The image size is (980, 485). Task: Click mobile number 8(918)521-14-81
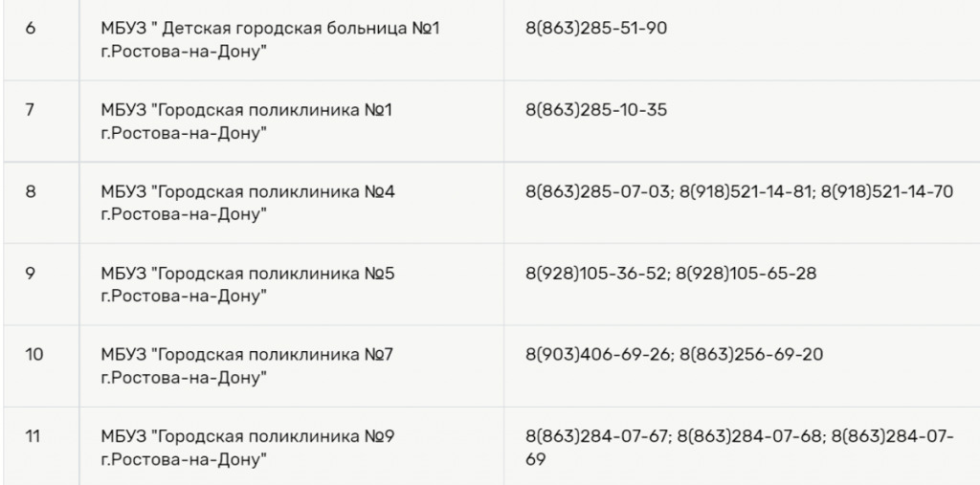point(746,191)
